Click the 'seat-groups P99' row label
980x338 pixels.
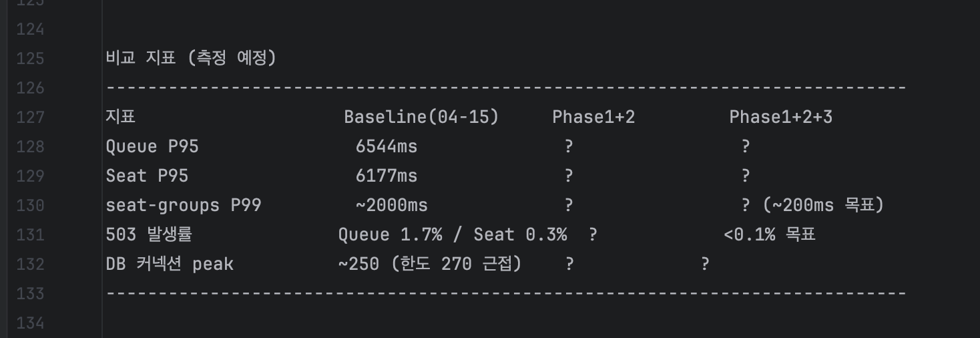(x=184, y=206)
